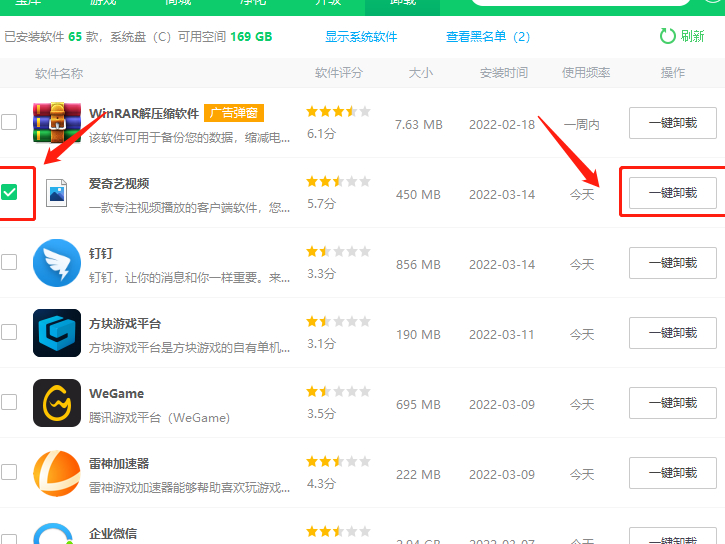
Task: Click the 方块游戏平台 cube icon
Action: click(57, 333)
